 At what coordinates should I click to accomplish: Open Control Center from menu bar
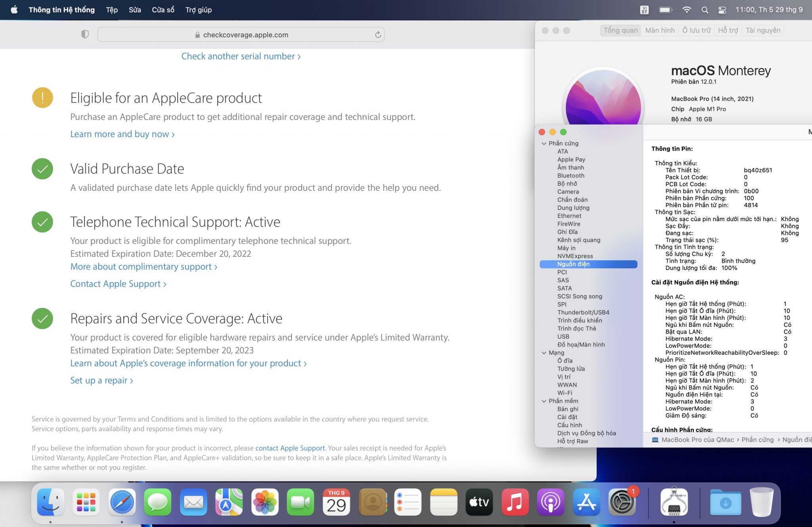pyautogui.click(x=722, y=10)
